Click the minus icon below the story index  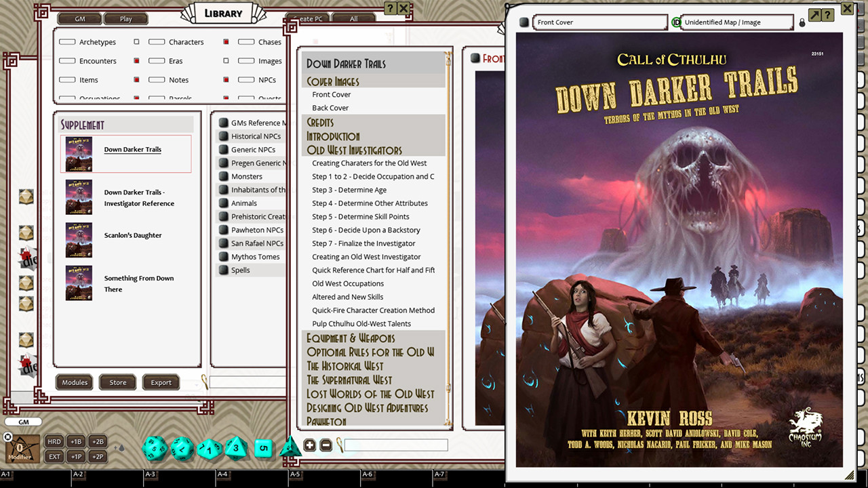click(x=326, y=445)
